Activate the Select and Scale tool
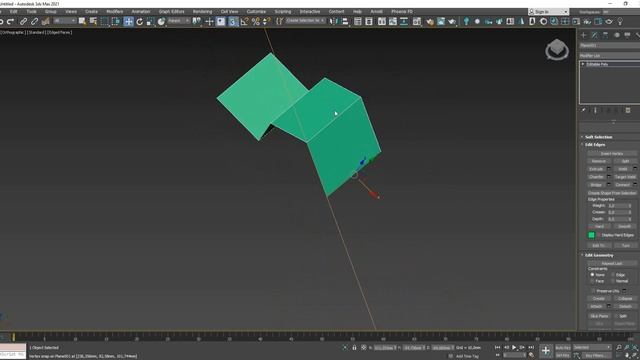This screenshot has width=640, height=360. 150,21
